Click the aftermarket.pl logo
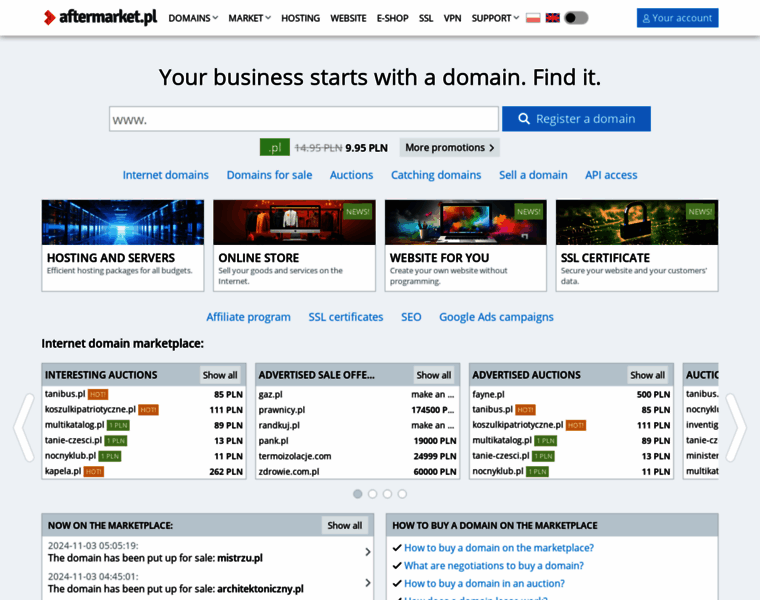Screen dimensions: 760x600 [100, 18]
